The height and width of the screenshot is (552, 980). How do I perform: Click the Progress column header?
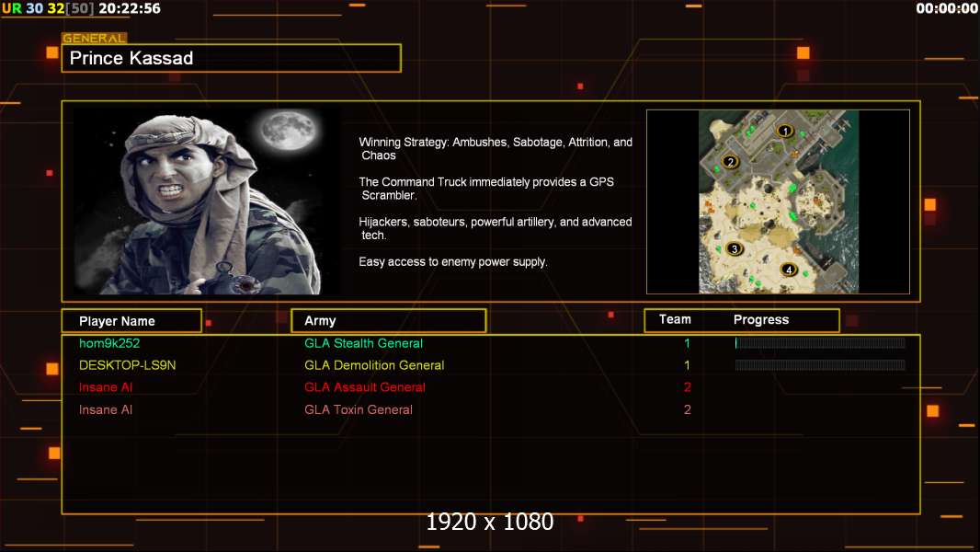click(761, 320)
